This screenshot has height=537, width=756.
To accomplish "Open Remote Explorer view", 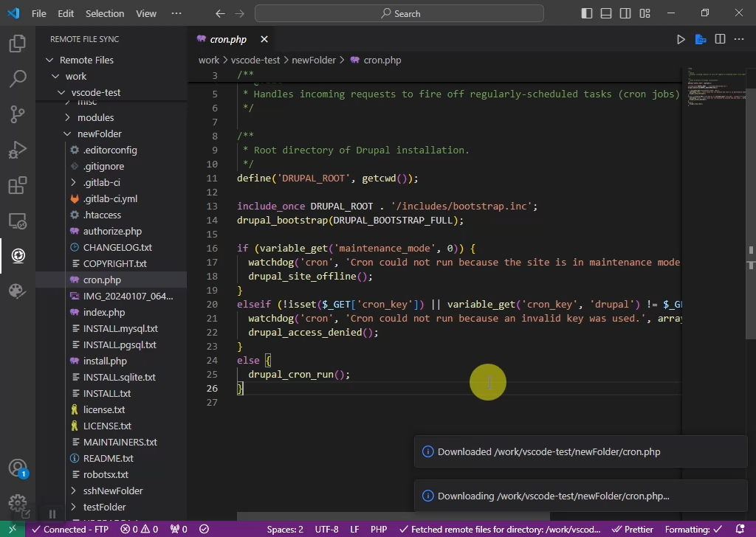I will point(18,221).
